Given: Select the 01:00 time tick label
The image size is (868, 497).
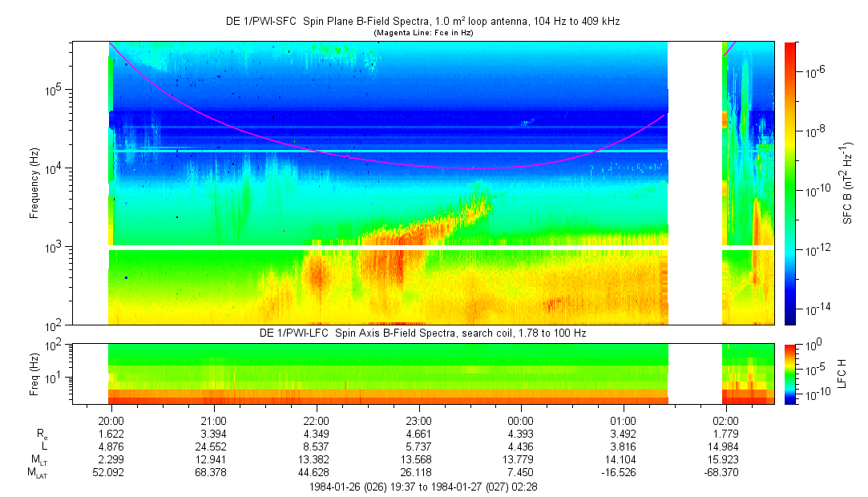Looking at the screenshot, I should coord(624,420).
